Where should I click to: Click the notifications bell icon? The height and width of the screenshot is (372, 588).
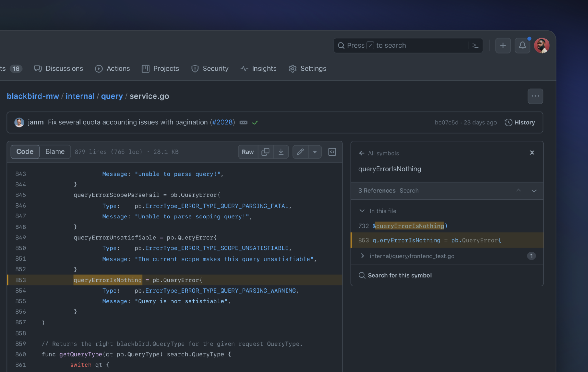522,45
